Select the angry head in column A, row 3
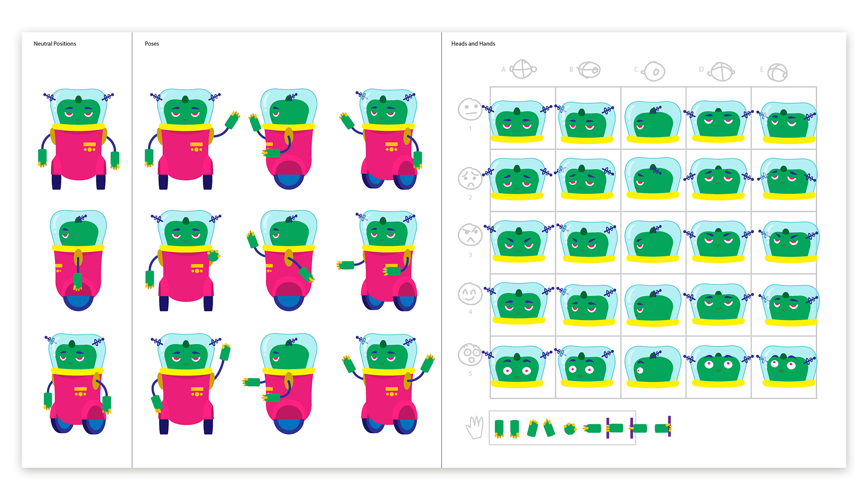 coord(519,241)
